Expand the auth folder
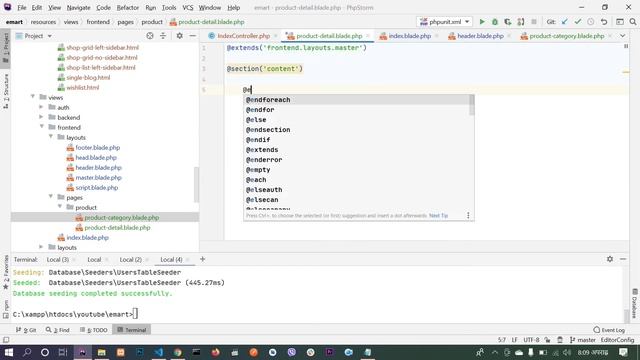Viewport: 640px width, 360px height. [x=41, y=107]
